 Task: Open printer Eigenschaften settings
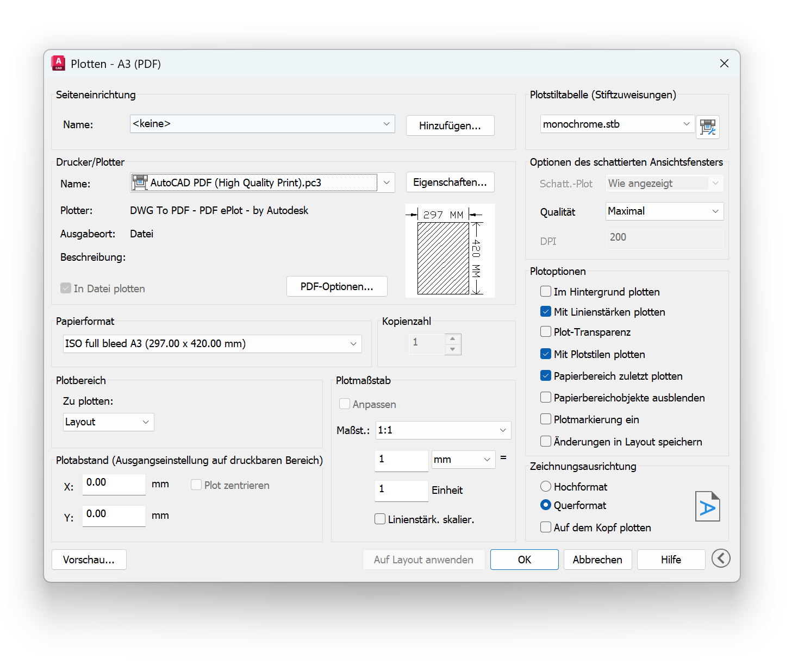[450, 183]
